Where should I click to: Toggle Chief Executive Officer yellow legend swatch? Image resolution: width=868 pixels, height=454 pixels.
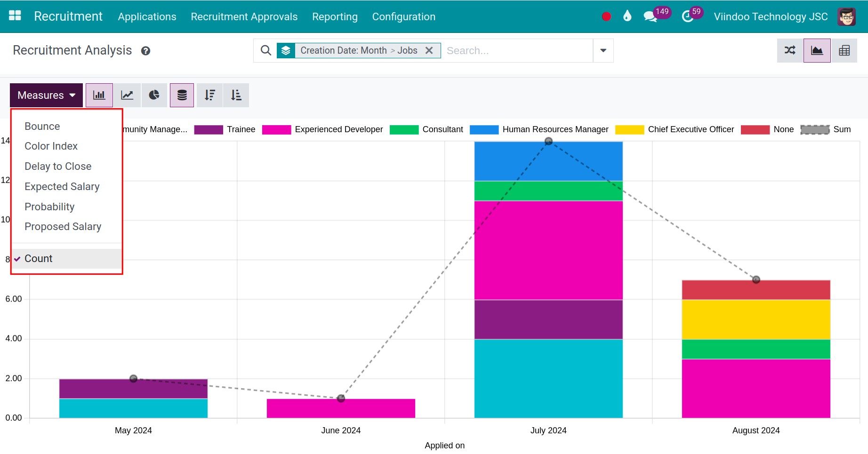click(629, 130)
